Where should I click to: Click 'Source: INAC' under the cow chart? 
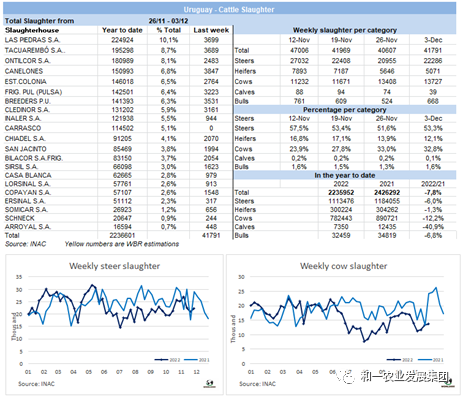257,384
